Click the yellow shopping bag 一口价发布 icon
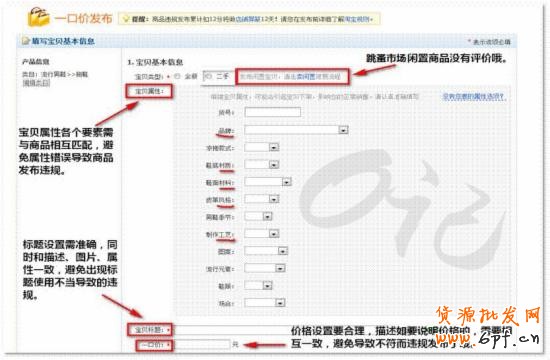Screen dimensions: 550x360 click(x=39, y=17)
